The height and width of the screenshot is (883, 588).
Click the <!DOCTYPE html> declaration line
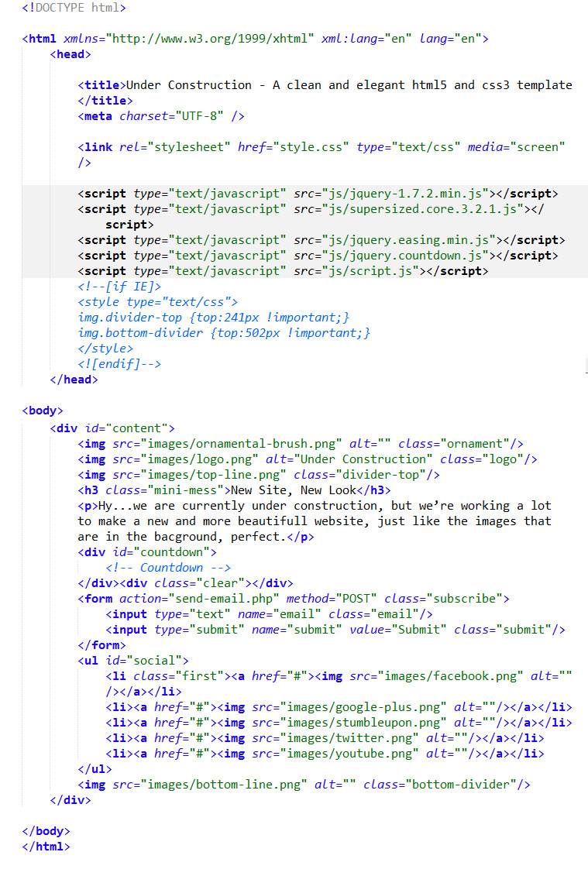click(74, 8)
